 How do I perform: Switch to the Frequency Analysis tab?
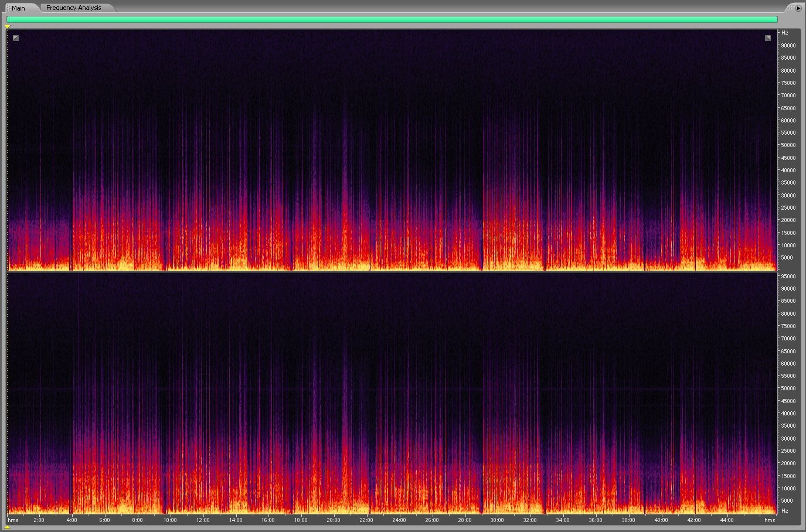[73, 8]
